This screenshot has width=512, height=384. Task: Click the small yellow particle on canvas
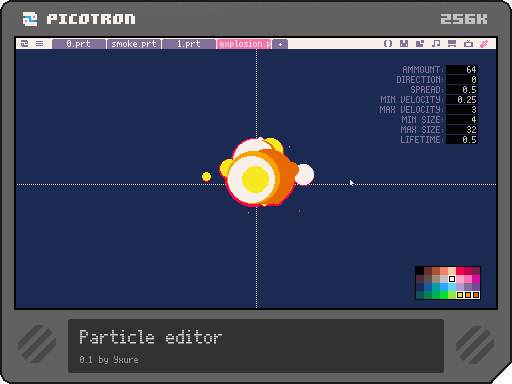(206, 177)
